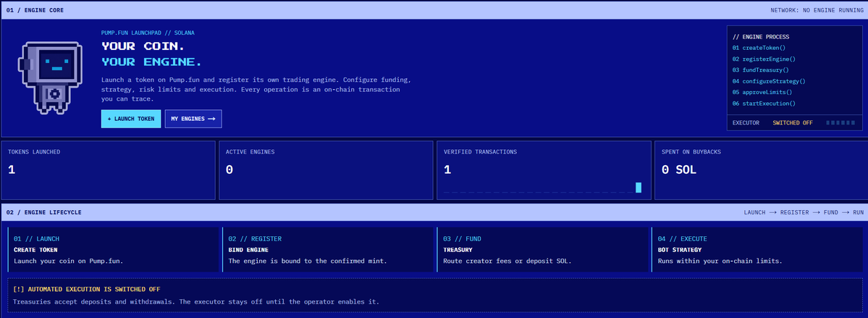Click 'Route creator fees or deposit SOL.' text

(x=507, y=261)
